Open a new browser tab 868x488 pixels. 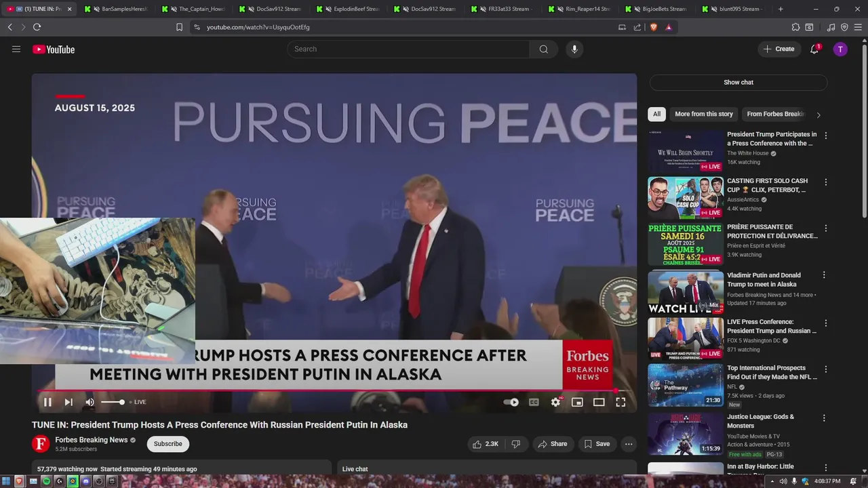coord(781,9)
